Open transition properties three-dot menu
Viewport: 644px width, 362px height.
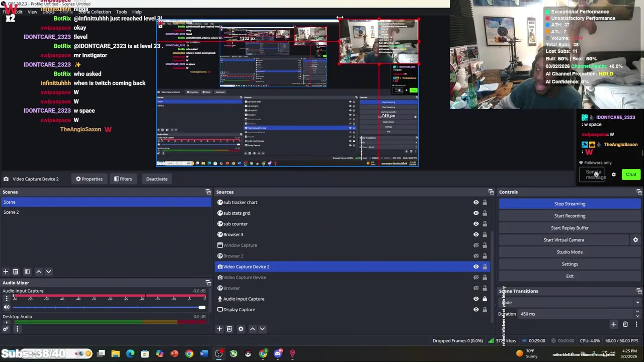point(636,324)
